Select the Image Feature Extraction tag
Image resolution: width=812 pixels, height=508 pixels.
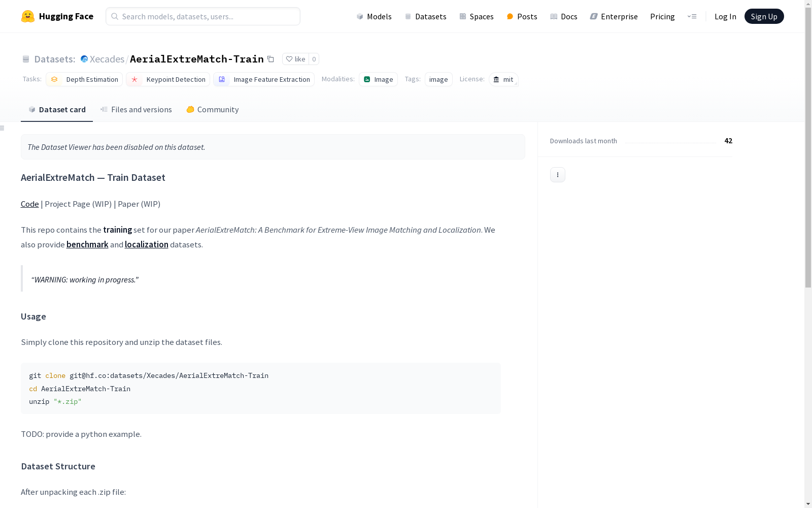264,79
